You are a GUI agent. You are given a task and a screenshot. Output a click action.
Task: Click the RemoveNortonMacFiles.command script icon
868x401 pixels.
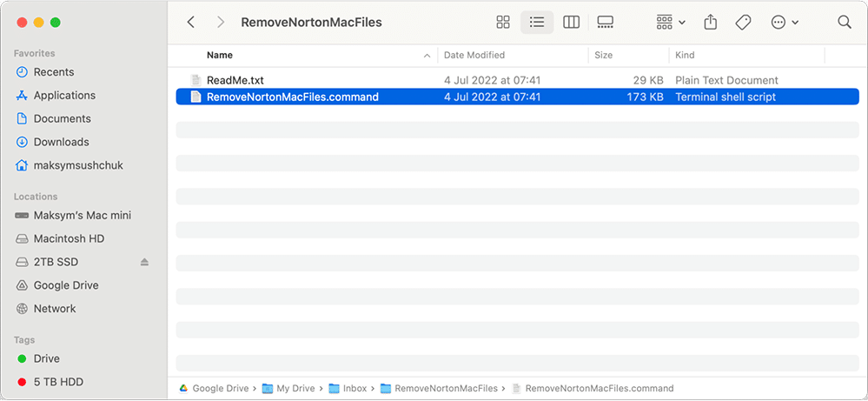195,97
